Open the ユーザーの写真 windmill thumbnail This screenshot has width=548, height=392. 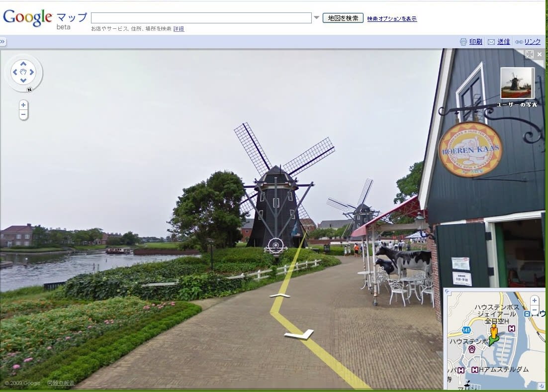517,83
